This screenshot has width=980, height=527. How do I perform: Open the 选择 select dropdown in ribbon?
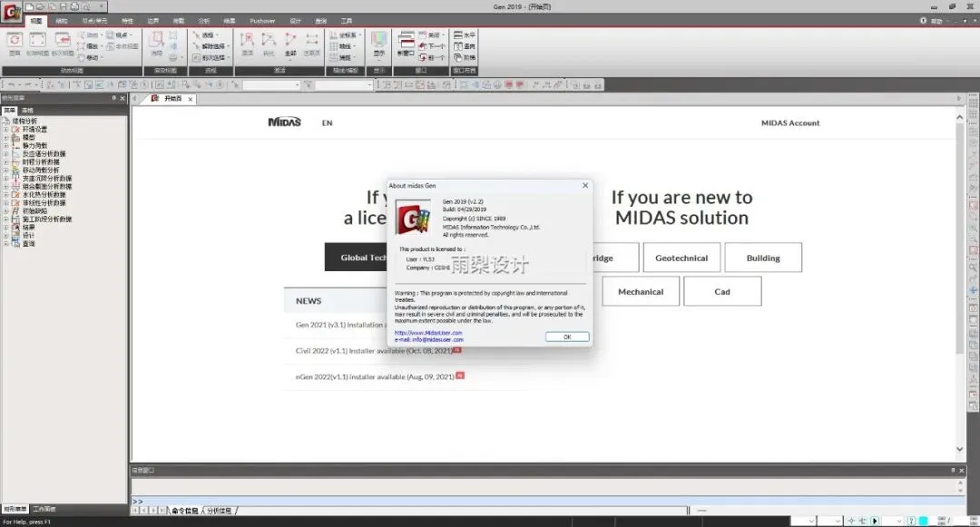pos(206,35)
